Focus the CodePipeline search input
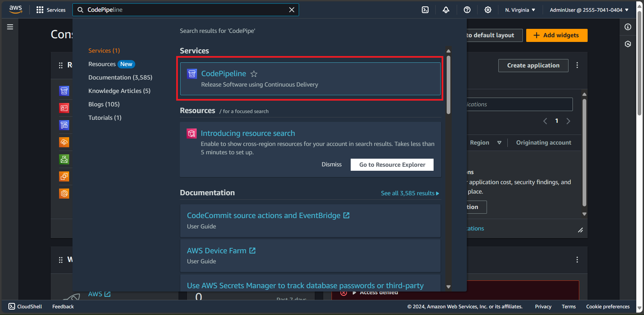This screenshot has width=644, height=315. pos(186,10)
